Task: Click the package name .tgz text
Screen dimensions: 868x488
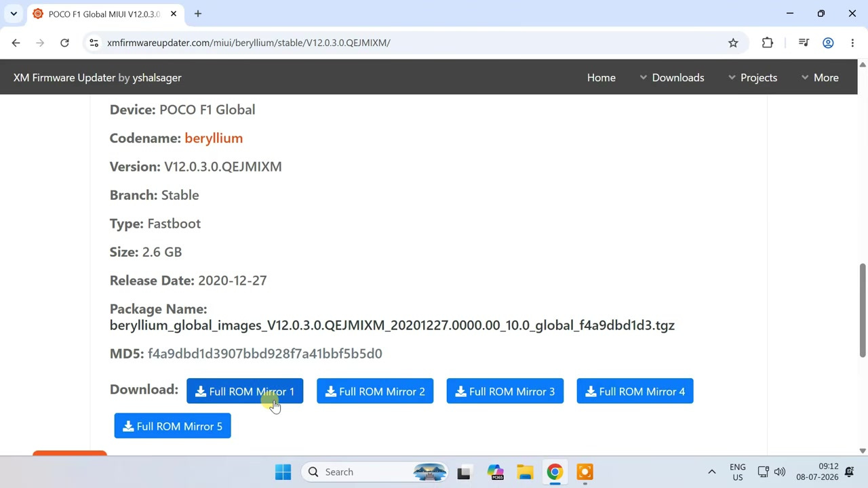Action: point(392,325)
